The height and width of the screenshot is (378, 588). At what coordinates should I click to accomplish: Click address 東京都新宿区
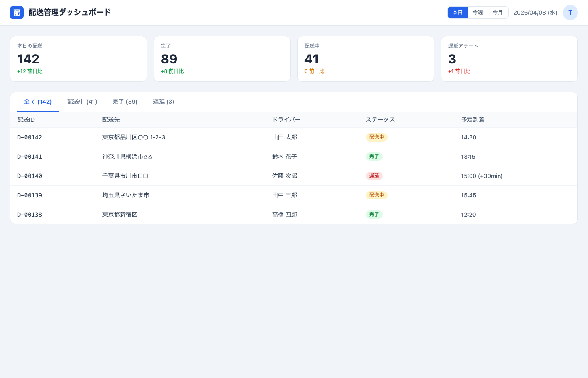click(x=120, y=215)
